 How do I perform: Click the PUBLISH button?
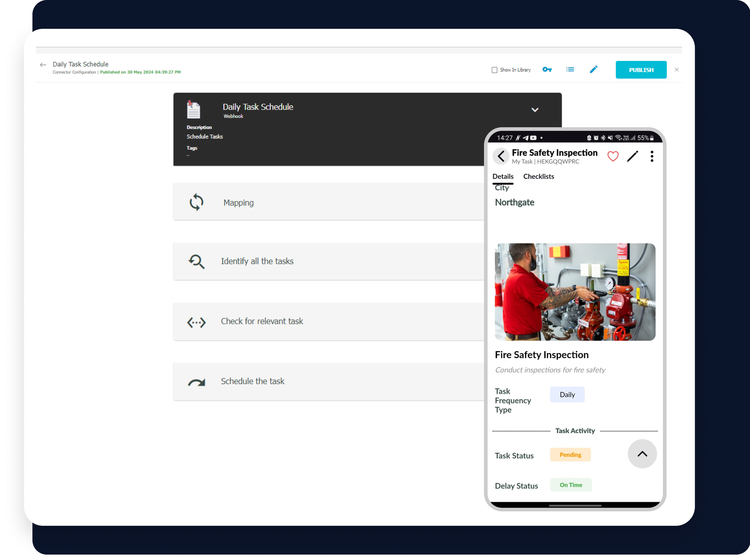(x=641, y=70)
